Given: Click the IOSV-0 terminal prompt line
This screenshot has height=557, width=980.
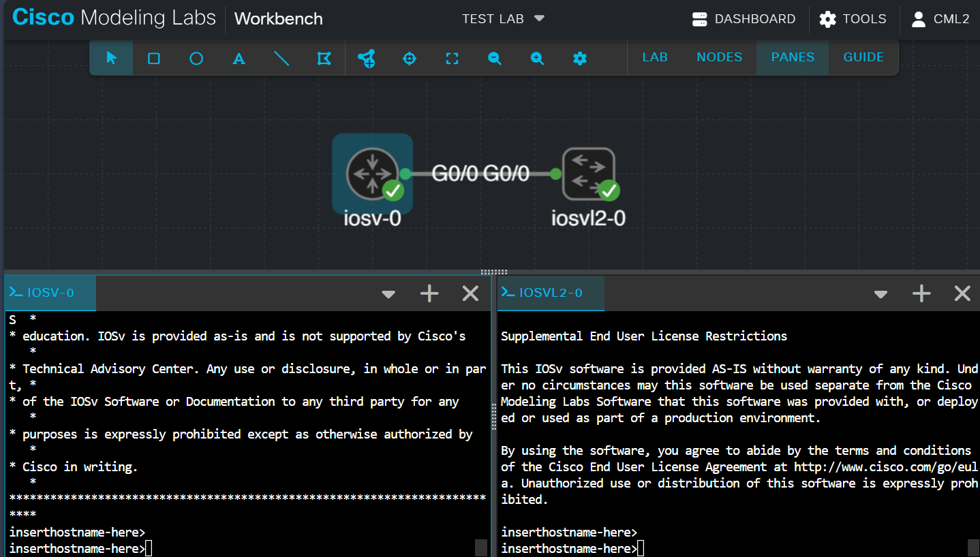Looking at the screenshot, I should 80,549.
